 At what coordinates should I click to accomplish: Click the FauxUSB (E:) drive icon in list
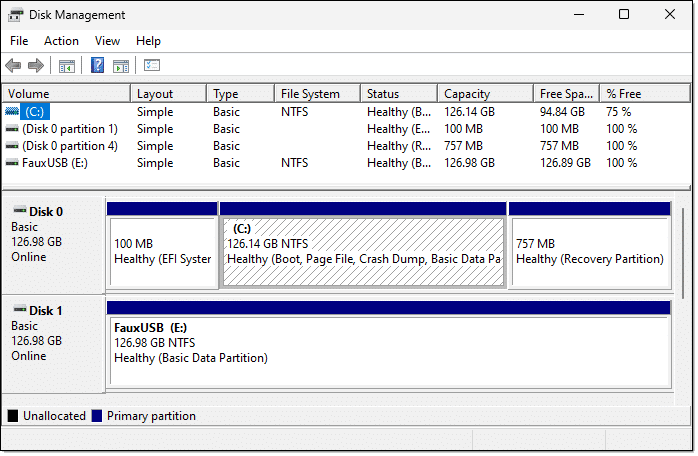click(x=12, y=163)
